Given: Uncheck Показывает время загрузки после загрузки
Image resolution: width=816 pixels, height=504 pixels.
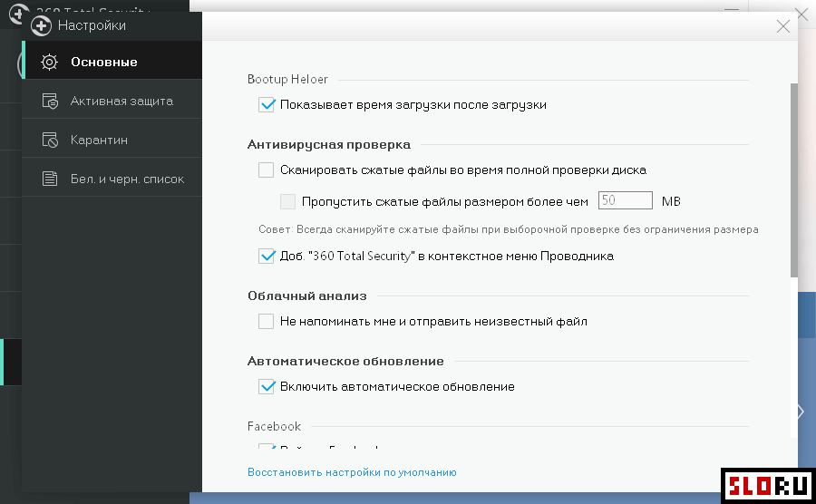Looking at the screenshot, I should click(267, 104).
